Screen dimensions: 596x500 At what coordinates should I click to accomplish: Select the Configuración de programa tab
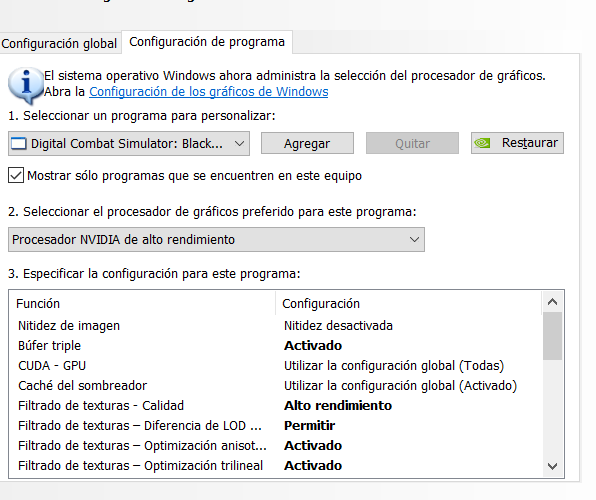point(207,42)
